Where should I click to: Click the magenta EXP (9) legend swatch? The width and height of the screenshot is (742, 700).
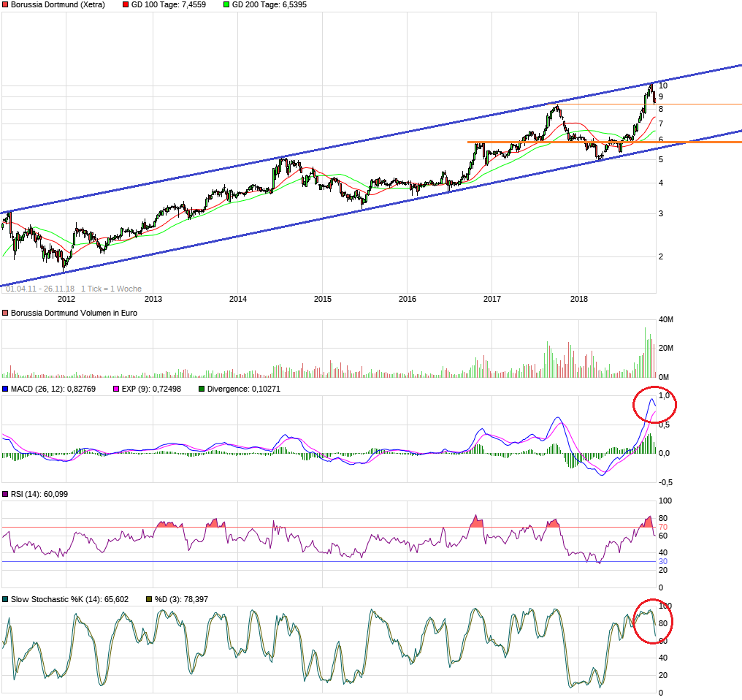tap(116, 389)
